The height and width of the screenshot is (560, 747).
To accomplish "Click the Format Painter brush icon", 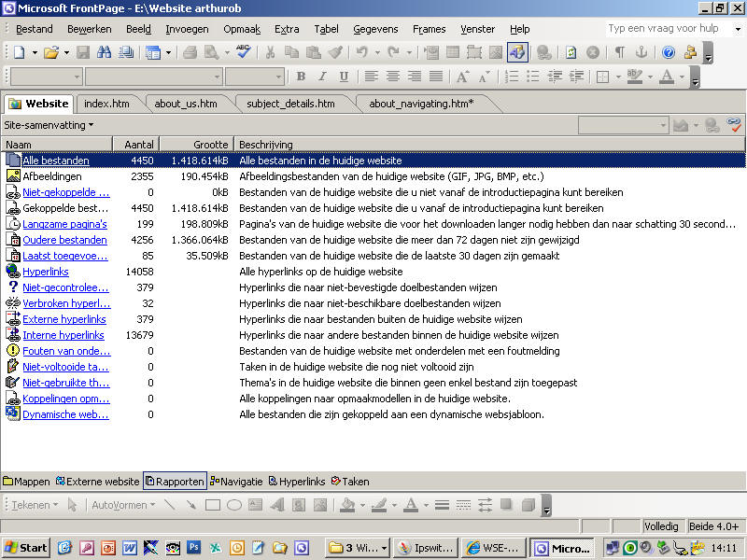I will (x=333, y=52).
